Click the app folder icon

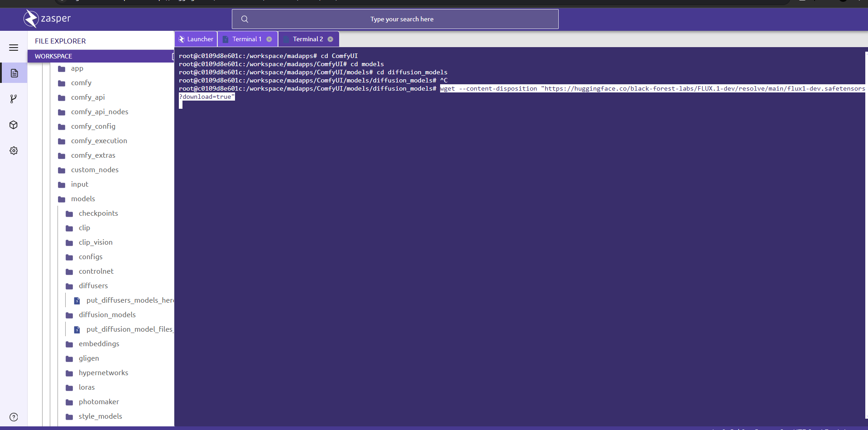tap(62, 69)
